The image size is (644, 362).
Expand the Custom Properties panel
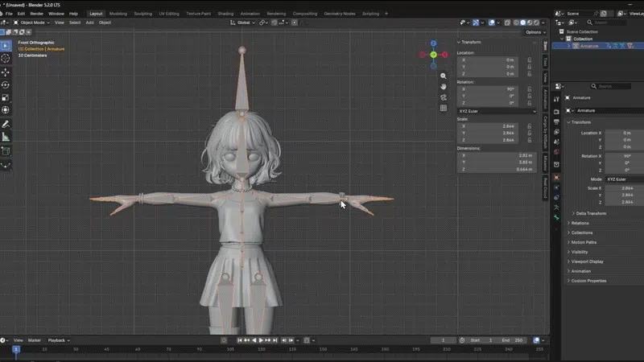tap(588, 281)
